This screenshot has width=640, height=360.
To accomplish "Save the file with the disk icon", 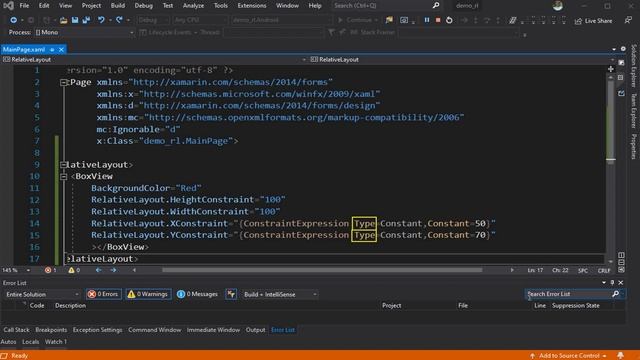I will tap(75, 20).
